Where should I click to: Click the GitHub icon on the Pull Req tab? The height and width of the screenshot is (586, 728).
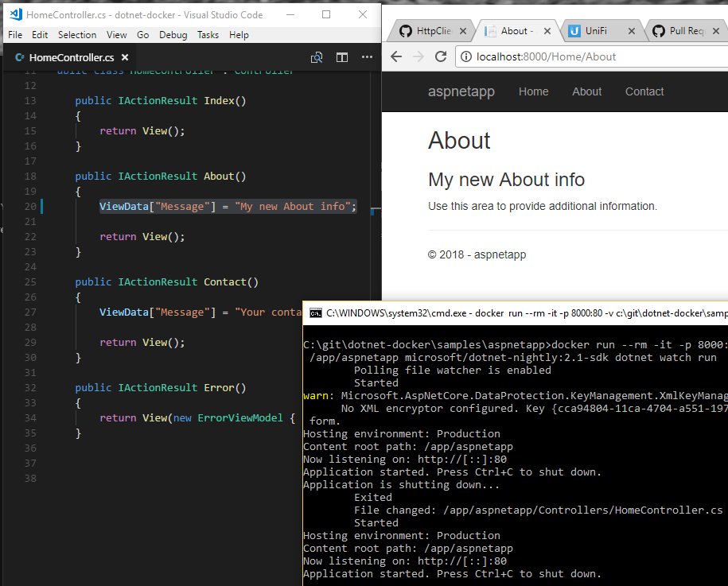click(657, 29)
